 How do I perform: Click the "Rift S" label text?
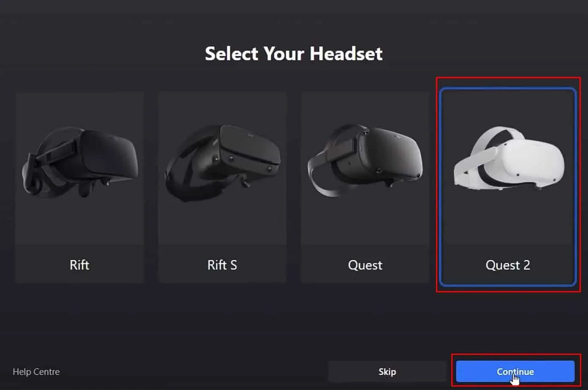222,265
